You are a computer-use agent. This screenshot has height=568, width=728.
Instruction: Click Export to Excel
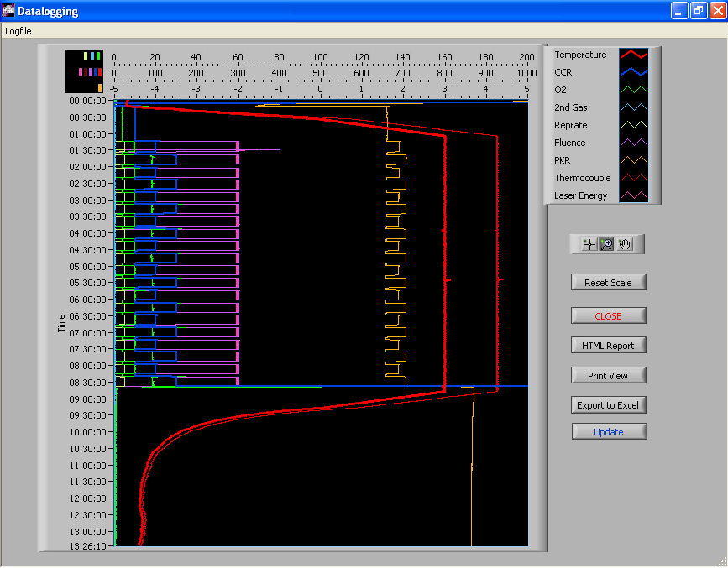click(608, 405)
